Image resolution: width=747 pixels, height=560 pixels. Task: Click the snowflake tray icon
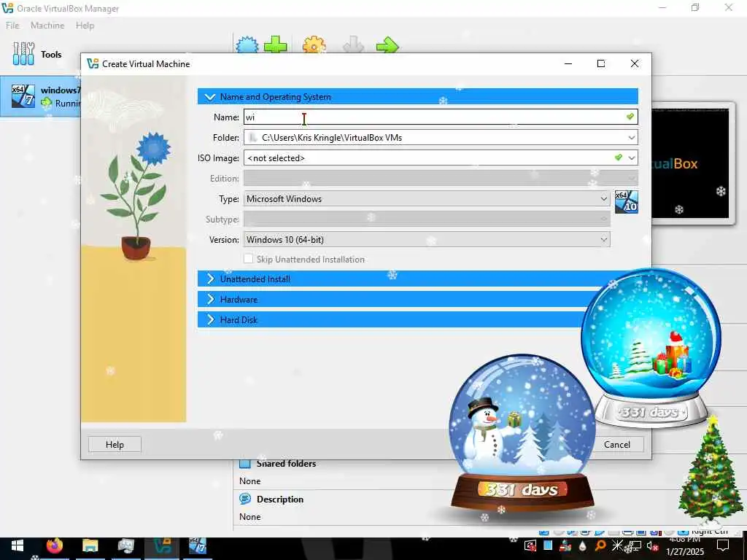point(617,545)
